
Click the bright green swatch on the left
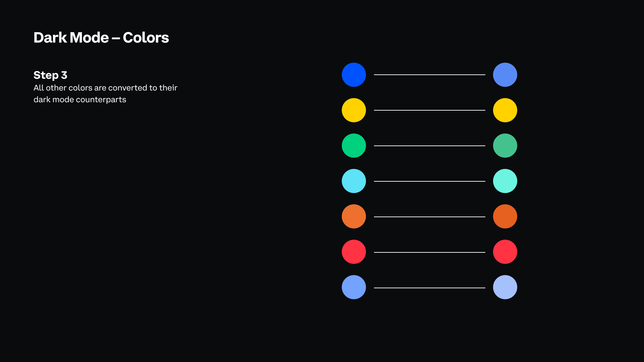click(x=354, y=146)
